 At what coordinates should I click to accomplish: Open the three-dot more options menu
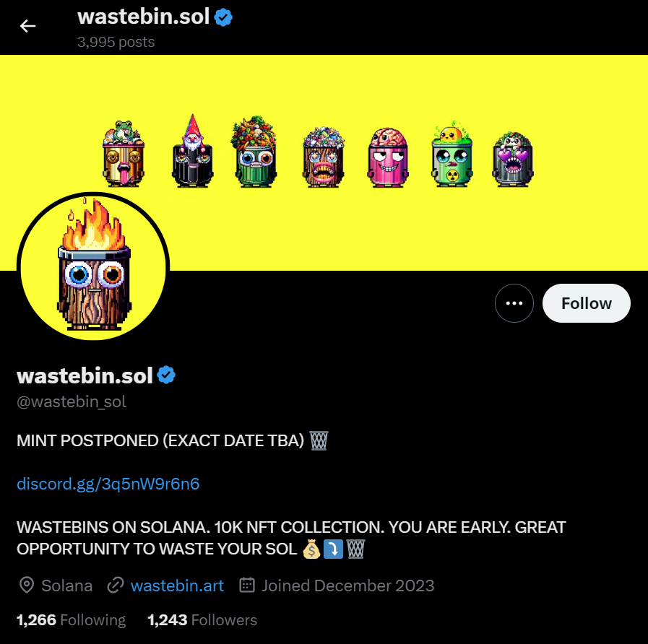click(514, 303)
